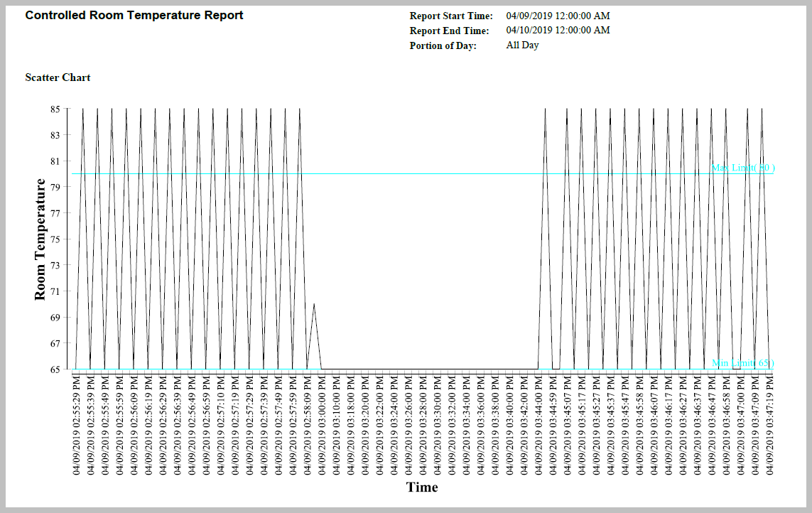The height and width of the screenshot is (513, 812).
Task: Click the Time axis title
Action: click(x=422, y=487)
